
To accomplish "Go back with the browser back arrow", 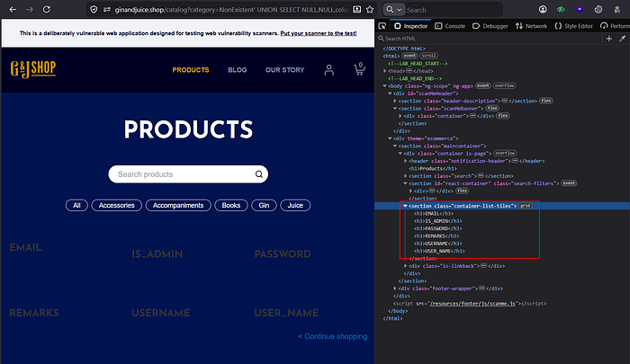I will click(x=13, y=9).
